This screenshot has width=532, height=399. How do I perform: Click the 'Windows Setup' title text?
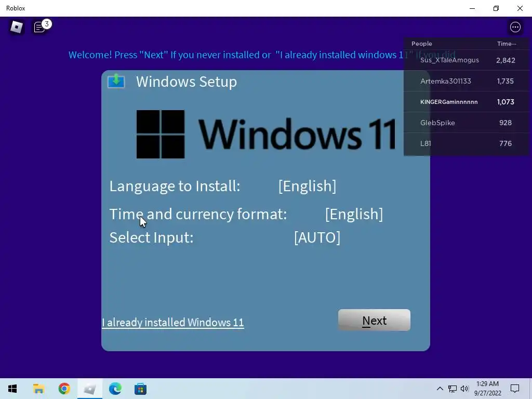[x=187, y=82]
